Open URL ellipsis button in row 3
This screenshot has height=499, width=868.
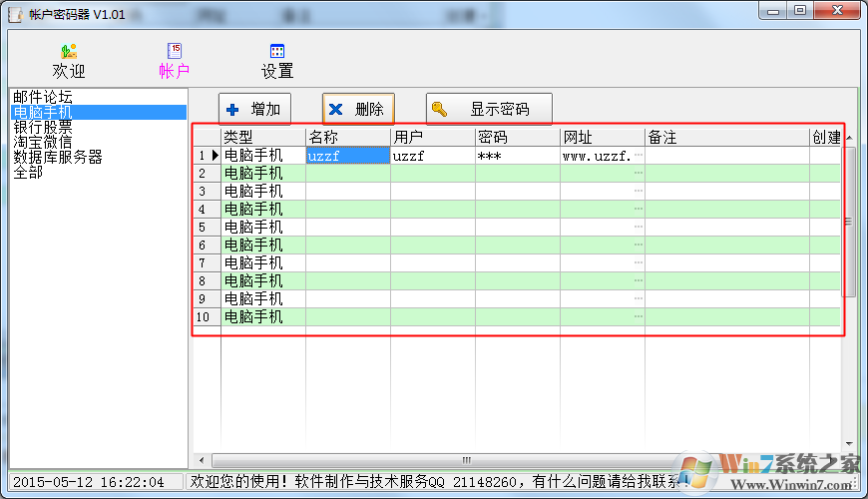(x=639, y=191)
